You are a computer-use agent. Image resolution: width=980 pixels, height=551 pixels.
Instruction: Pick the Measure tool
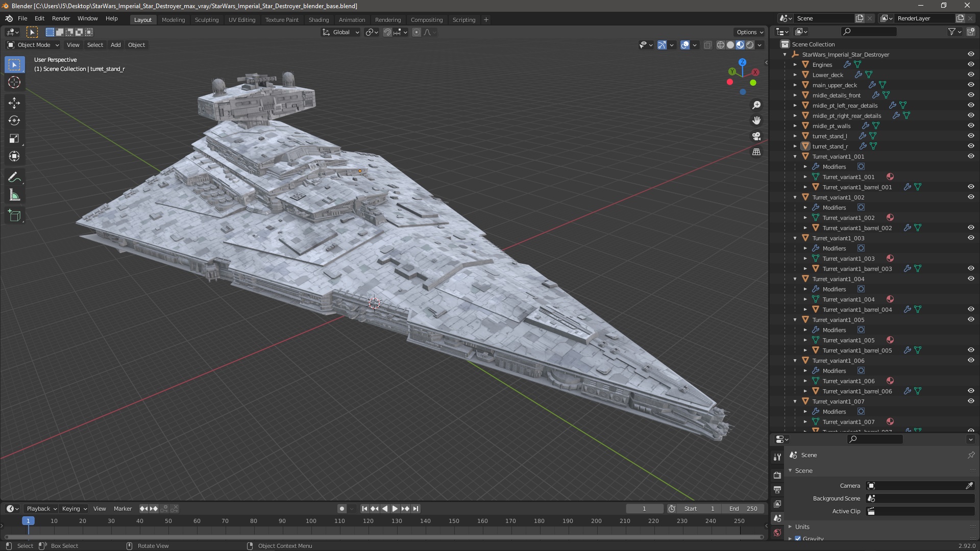coord(14,196)
